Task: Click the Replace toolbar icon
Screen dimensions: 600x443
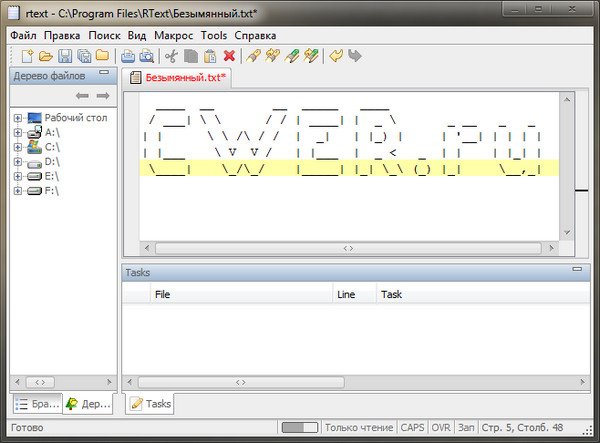Action: (292, 56)
